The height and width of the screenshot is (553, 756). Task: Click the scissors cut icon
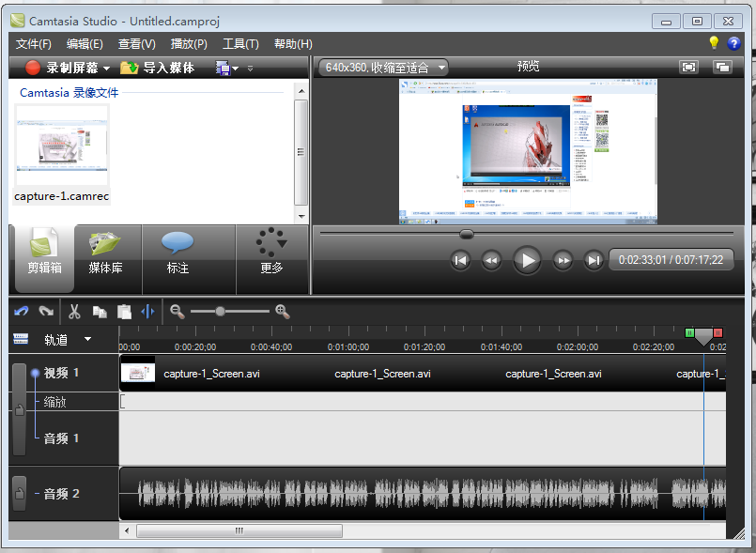click(x=74, y=312)
